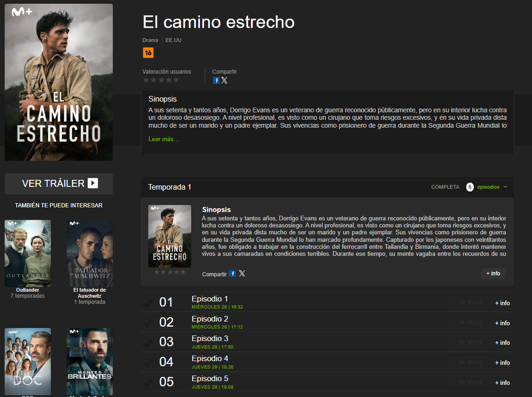Toggle watched checkmark for Episodio 3
This screenshot has width=532, height=397.
148,343
